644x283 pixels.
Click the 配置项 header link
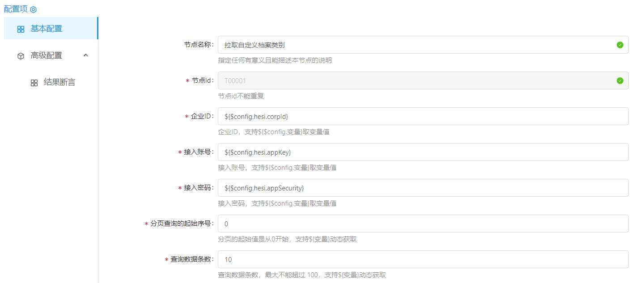(x=16, y=9)
